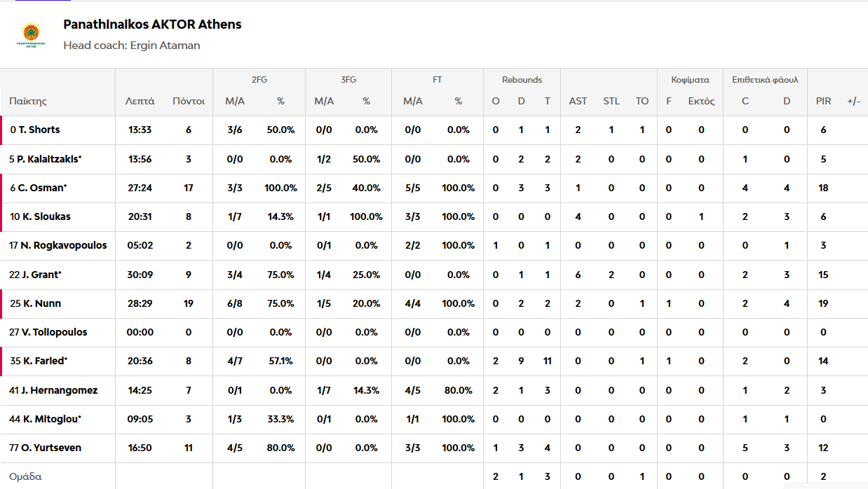
Task: Sort by the Λεπτά column header
Action: click(140, 101)
